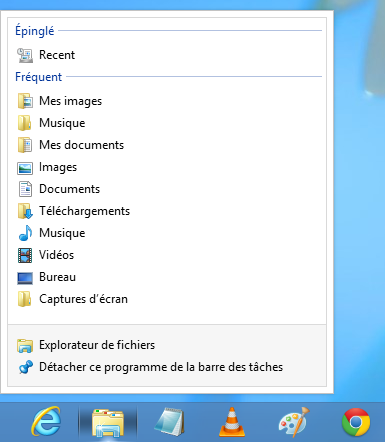Click the Documents library page icon

(x=25, y=189)
